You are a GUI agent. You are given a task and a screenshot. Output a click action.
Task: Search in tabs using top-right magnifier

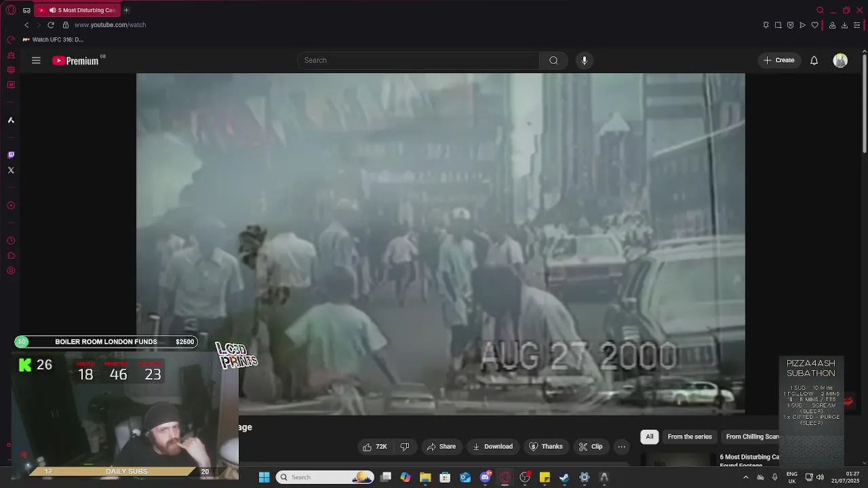pos(821,10)
